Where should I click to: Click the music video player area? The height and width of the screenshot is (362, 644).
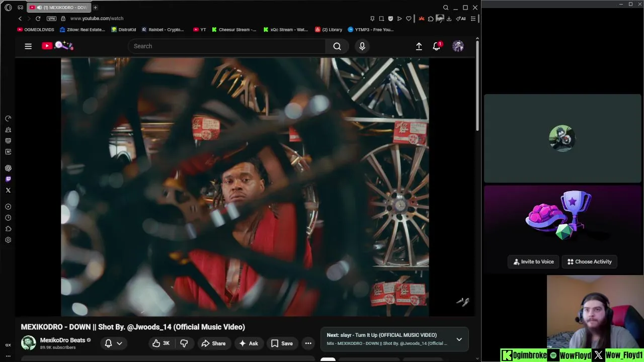coord(245,187)
